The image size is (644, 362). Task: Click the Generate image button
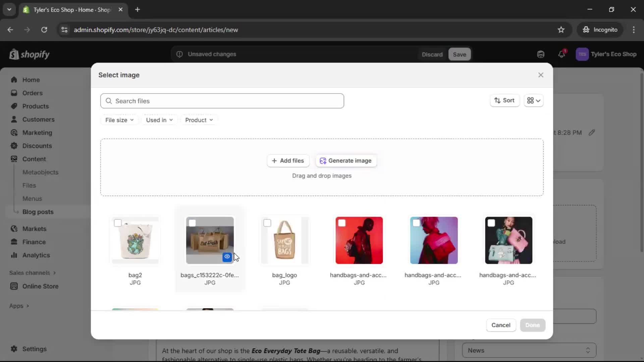pyautogui.click(x=346, y=161)
